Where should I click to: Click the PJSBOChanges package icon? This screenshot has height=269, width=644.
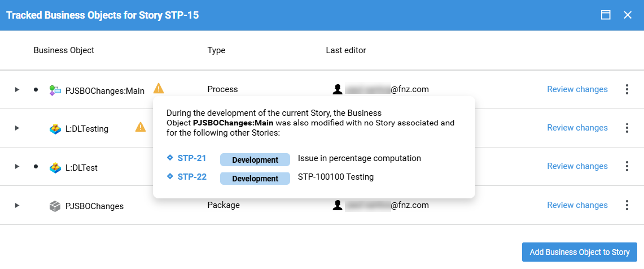(55, 206)
